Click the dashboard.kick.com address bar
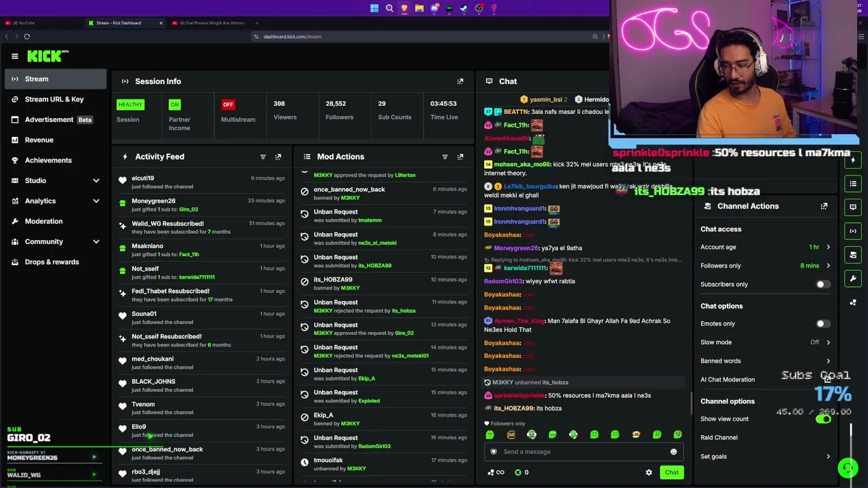This screenshot has height=488, width=868. click(x=292, y=37)
